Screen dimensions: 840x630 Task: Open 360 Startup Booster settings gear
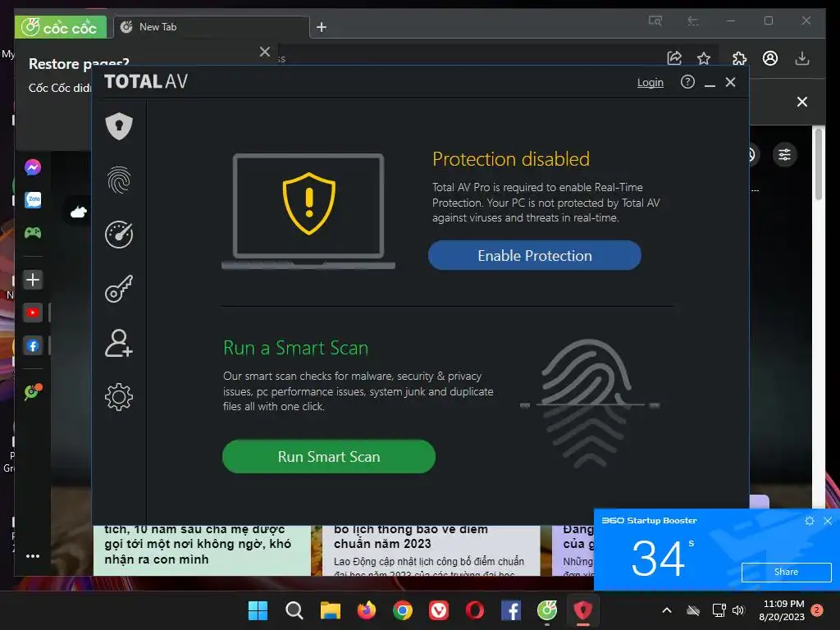(x=810, y=521)
